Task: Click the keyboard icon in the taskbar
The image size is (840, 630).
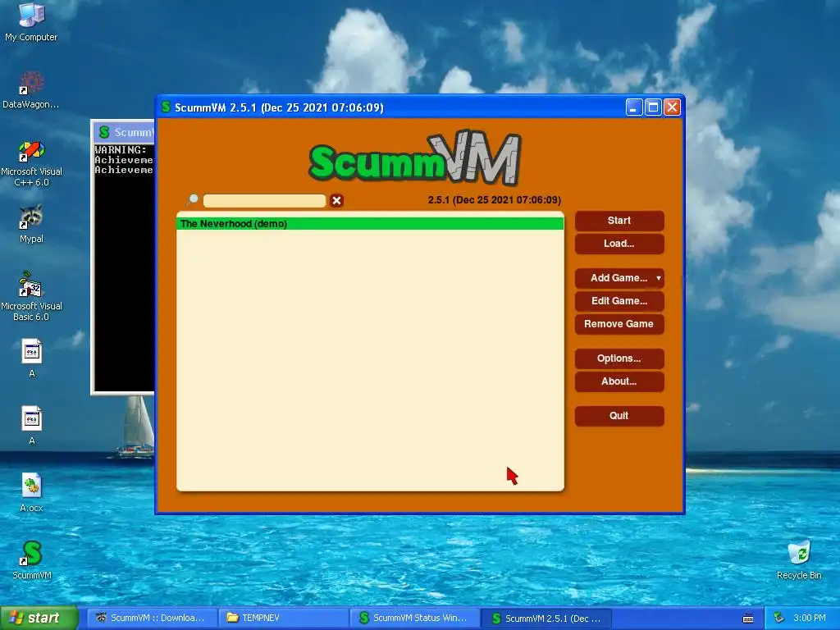Action: tap(748, 619)
